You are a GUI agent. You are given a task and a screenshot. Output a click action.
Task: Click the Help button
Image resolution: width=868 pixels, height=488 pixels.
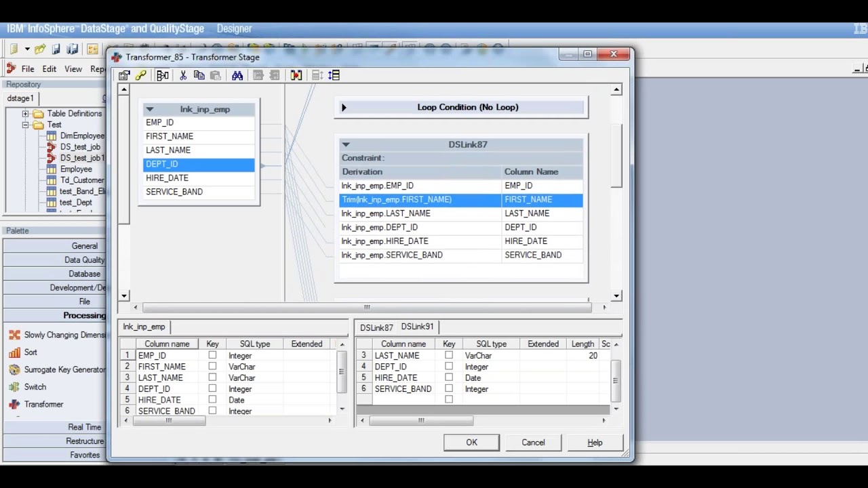click(x=595, y=443)
